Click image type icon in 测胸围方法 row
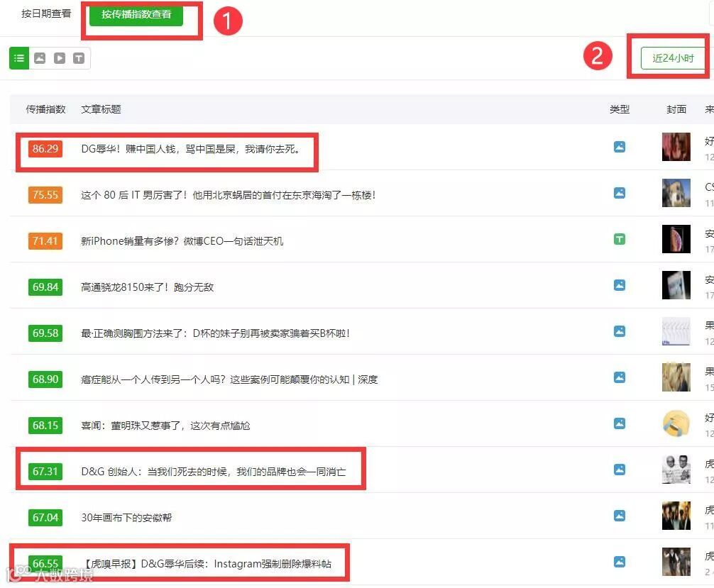 [620, 331]
